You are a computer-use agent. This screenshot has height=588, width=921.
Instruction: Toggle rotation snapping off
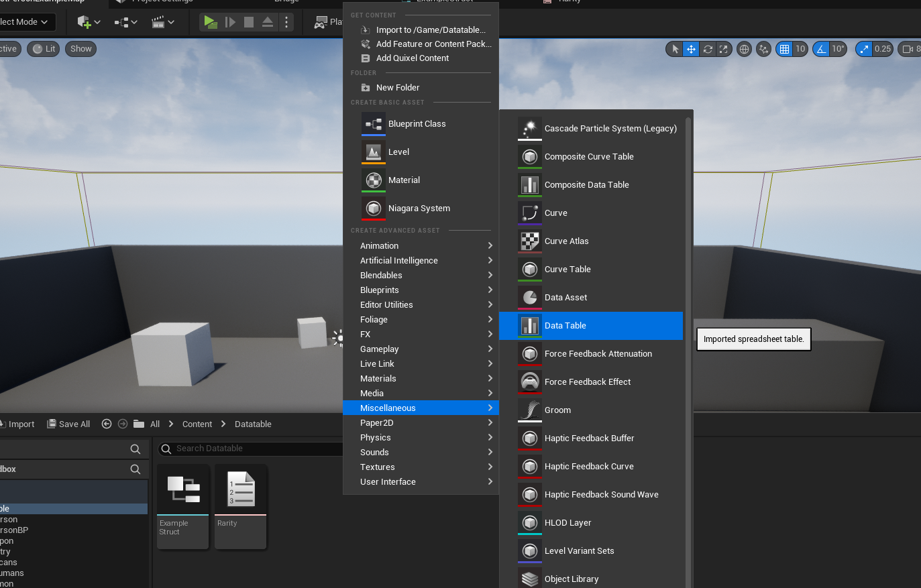[821, 48]
